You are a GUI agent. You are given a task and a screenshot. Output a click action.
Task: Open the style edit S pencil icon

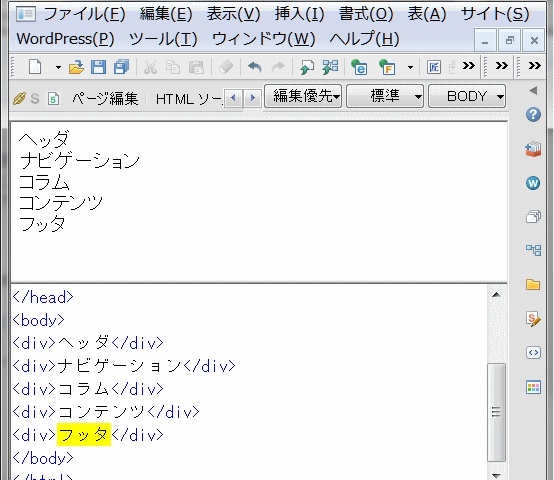(x=533, y=319)
